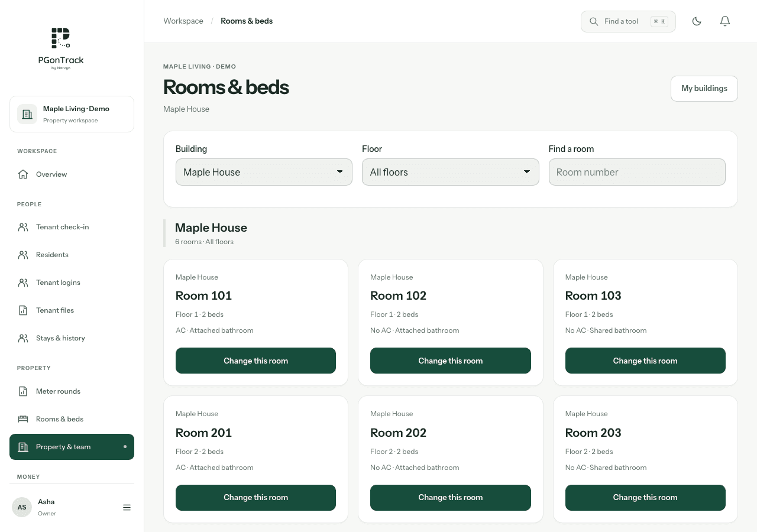This screenshot has width=757, height=532.
Task: Open Tenant logins page
Action: (x=72, y=283)
